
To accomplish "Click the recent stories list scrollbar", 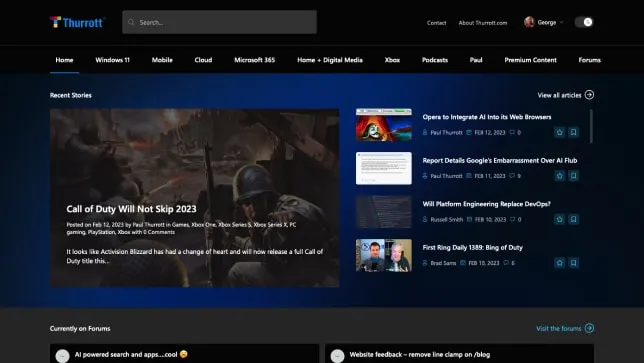I will pos(591,126).
